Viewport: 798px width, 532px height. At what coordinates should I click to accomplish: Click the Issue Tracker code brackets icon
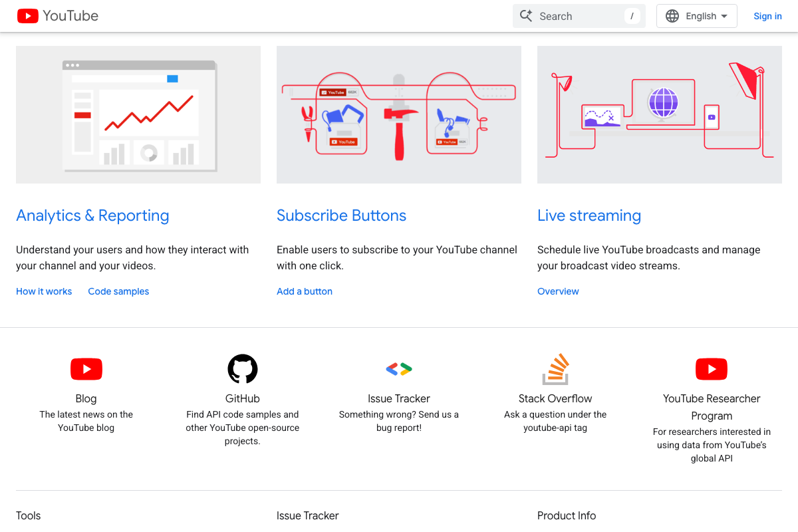tap(399, 369)
